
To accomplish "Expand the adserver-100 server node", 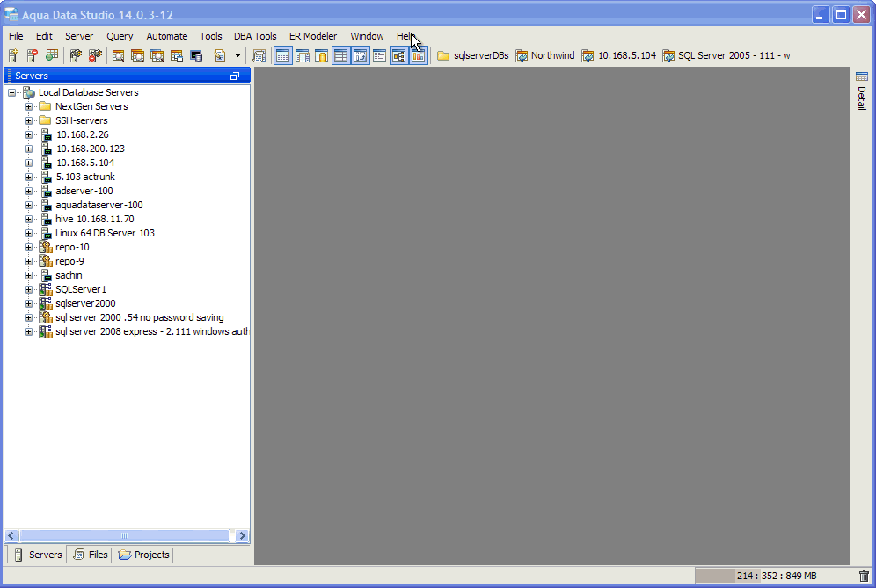I will 28,191.
